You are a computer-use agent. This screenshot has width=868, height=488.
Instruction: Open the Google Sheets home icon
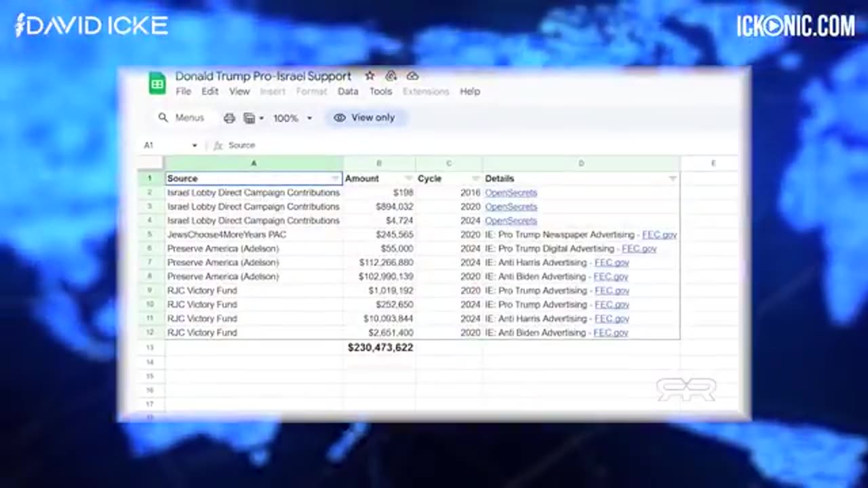(x=157, y=83)
